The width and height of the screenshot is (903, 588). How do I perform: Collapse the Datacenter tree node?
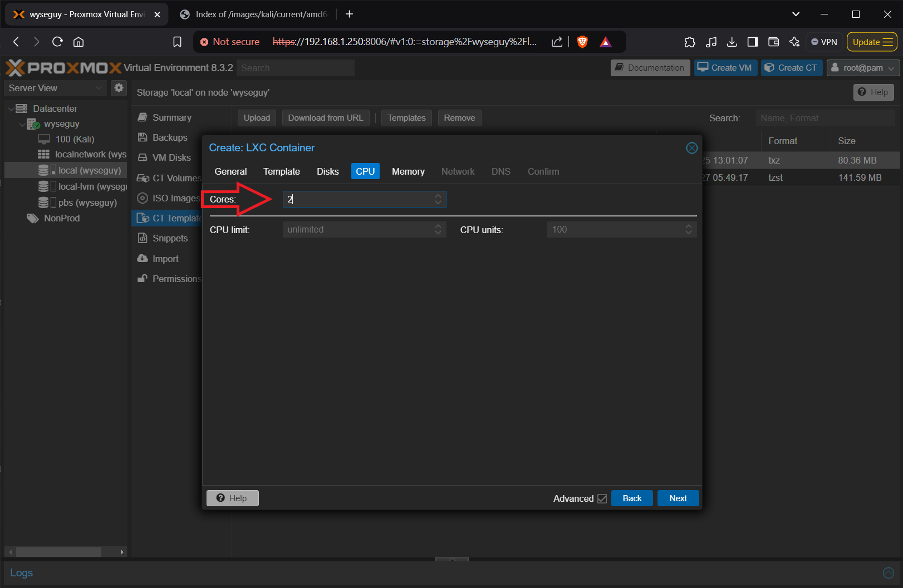(x=11, y=108)
